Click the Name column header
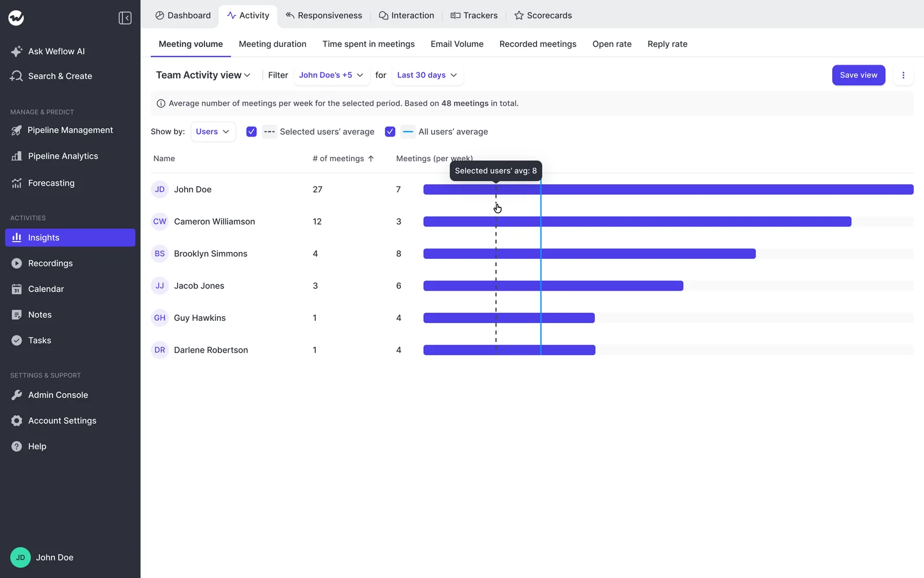 tap(164, 158)
